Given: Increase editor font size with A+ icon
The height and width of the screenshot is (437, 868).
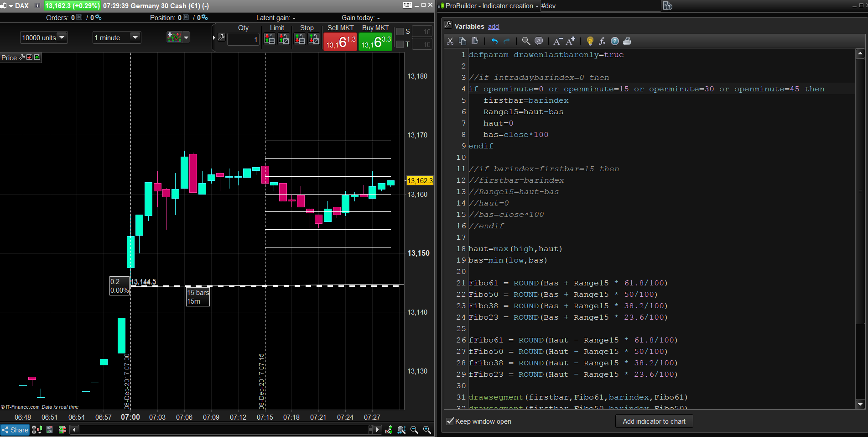Looking at the screenshot, I should click(x=571, y=41).
